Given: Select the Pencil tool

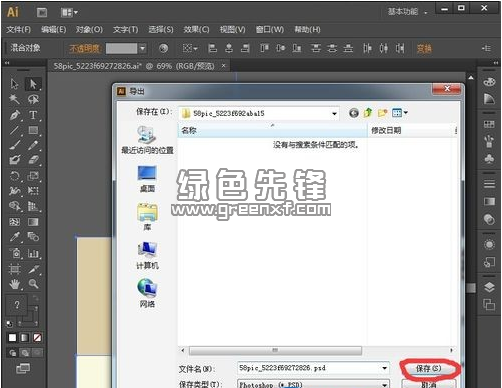Looking at the screenshot, I should click(x=33, y=145).
